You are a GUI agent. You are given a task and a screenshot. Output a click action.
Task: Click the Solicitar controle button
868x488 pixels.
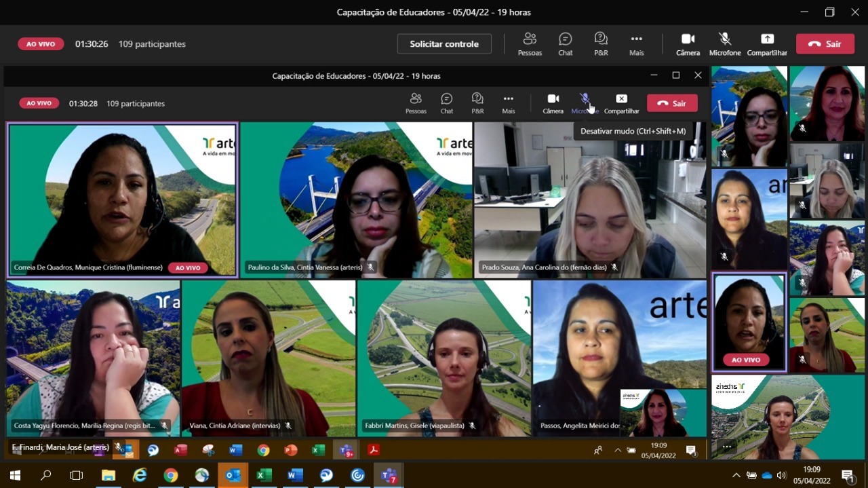click(x=444, y=44)
